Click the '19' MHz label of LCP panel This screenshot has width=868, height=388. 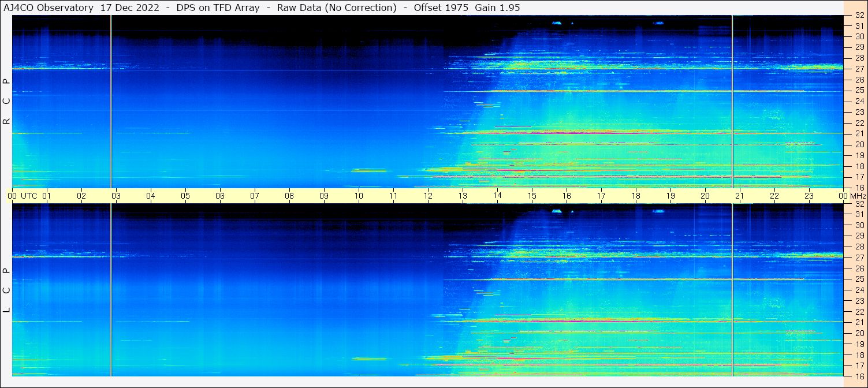(859, 344)
